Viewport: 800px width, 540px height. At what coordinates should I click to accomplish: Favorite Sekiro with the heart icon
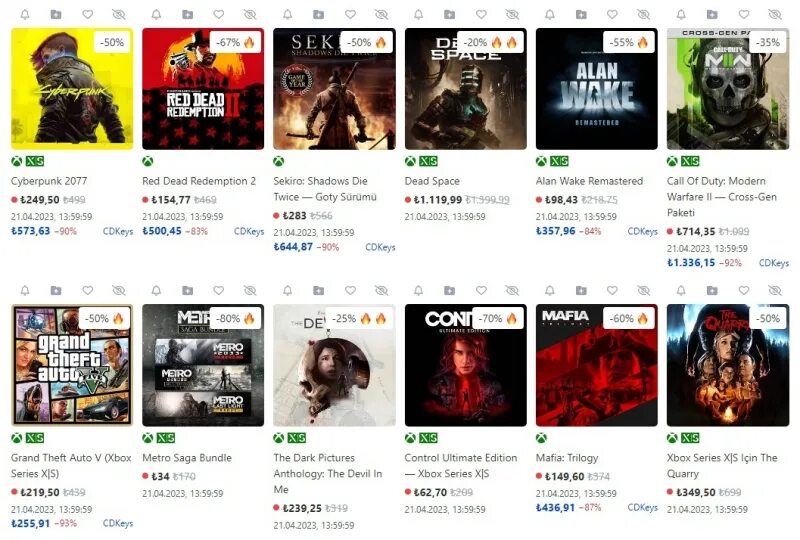(x=350, y=14)
